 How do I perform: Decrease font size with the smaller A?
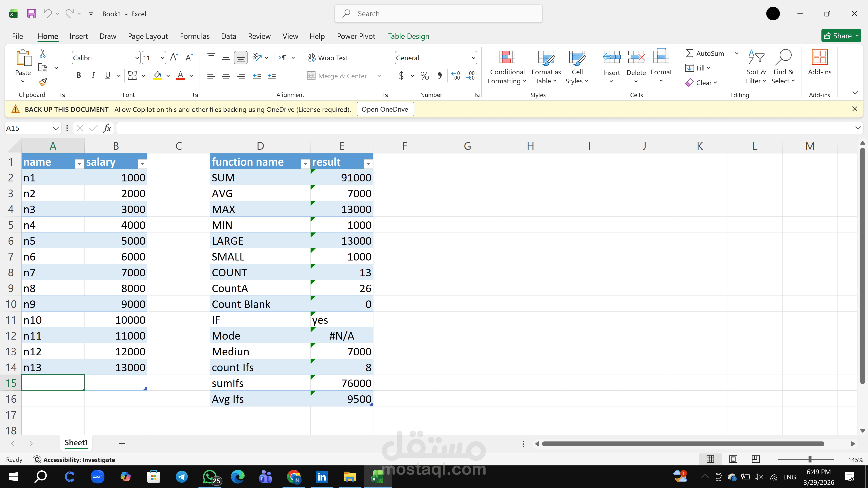[189, 58]
